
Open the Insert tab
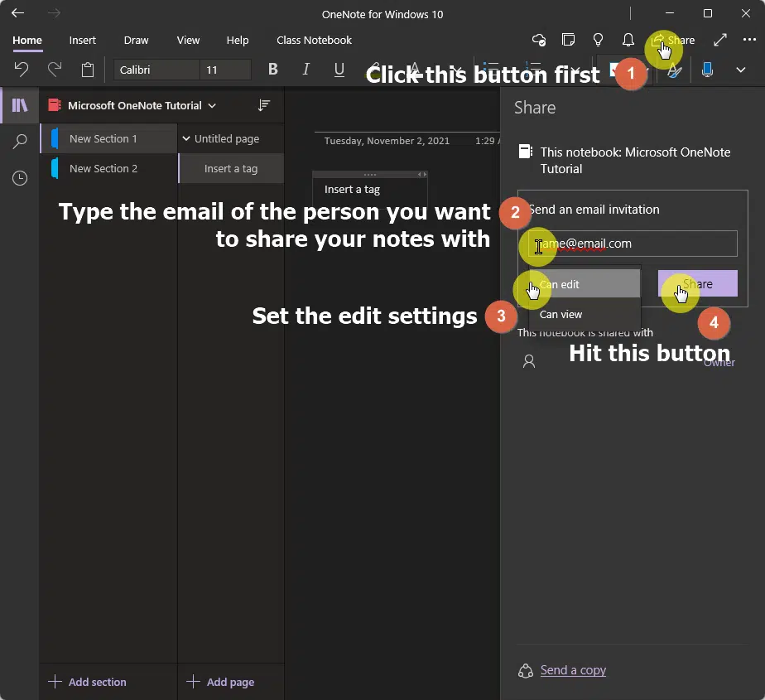[x=83, y=40]
